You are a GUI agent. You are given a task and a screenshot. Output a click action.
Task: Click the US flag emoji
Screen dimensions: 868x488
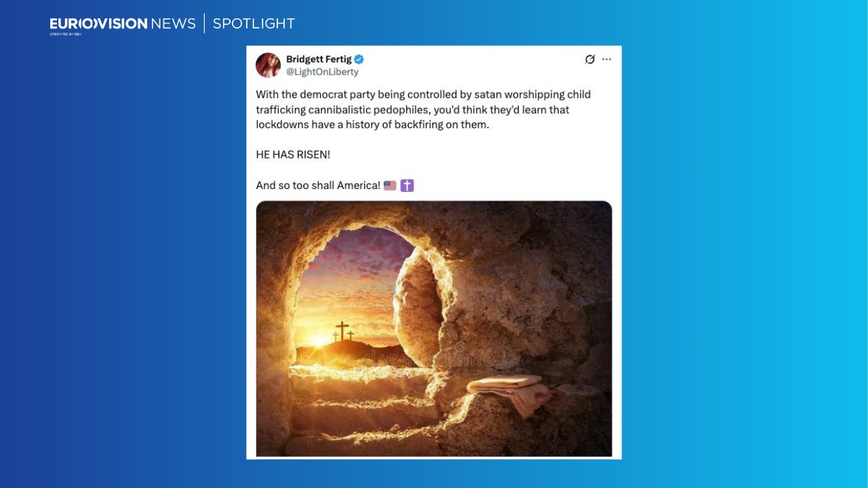tap(390, 185)
